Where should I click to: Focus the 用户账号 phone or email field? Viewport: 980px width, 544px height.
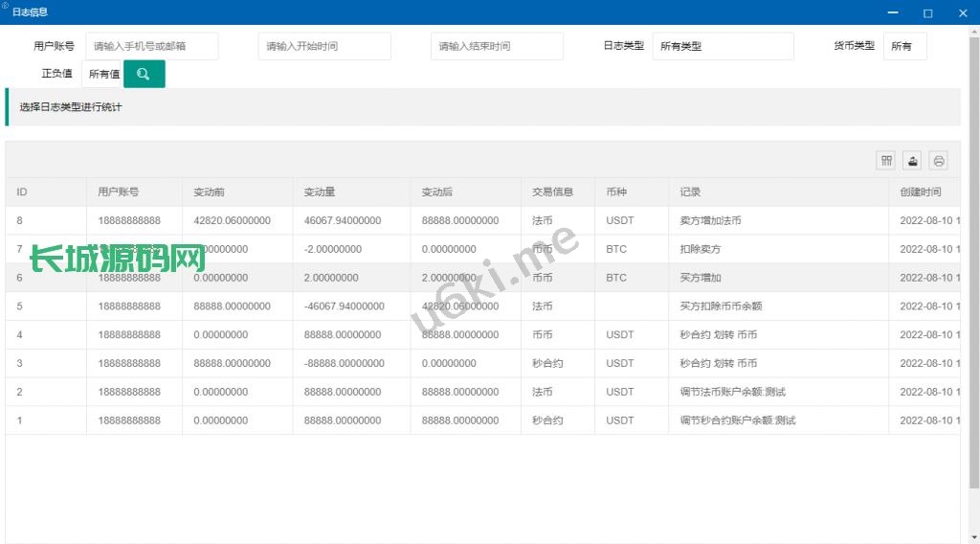point(151,46)
